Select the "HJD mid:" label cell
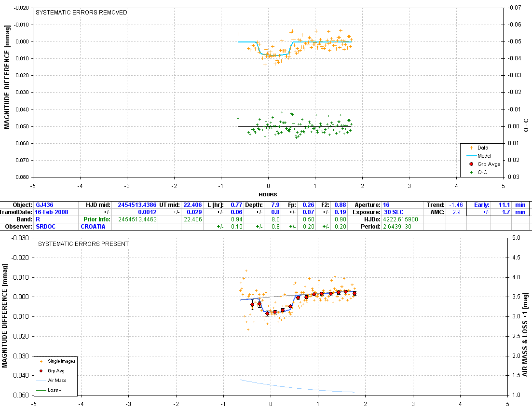532x409 pixels. click(x=98, y=205)
